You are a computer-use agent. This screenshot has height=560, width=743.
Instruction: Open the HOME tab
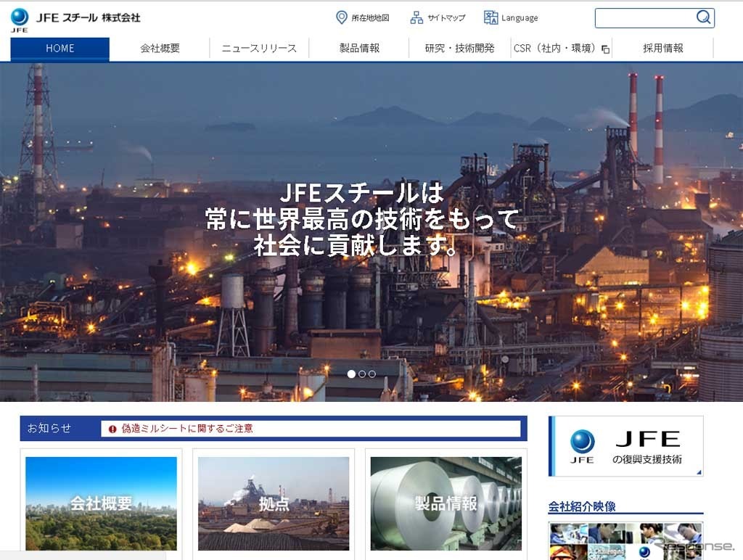click(59, 49)
